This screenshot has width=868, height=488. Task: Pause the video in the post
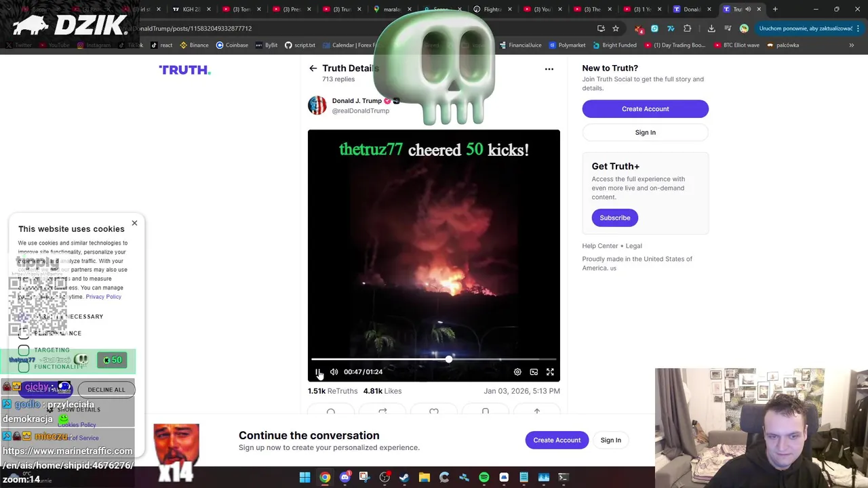pyautogui.click(x=317, y=371)
